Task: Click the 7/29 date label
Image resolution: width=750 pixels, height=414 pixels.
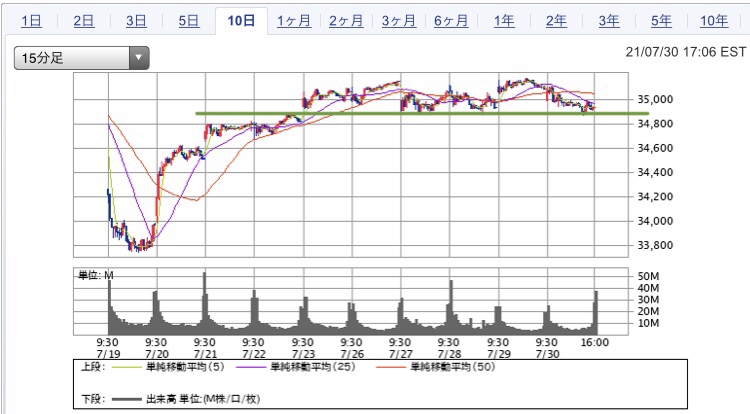Action: pos(498,354)
